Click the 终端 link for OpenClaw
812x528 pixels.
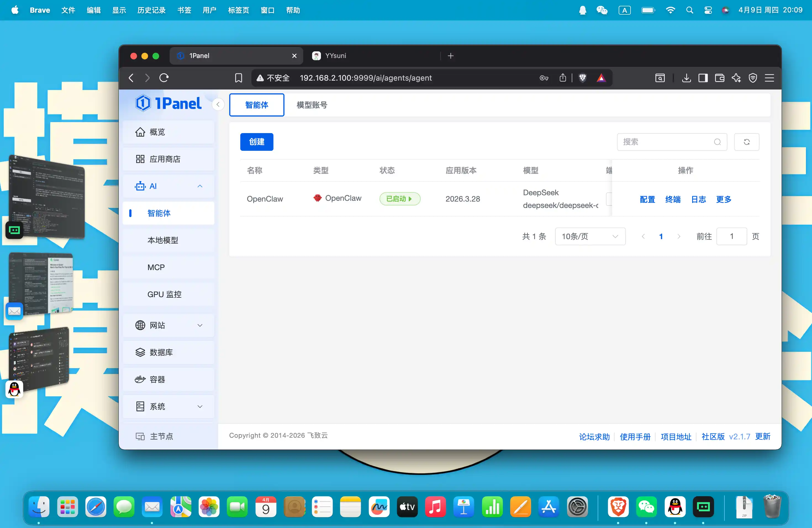(673, 199)
